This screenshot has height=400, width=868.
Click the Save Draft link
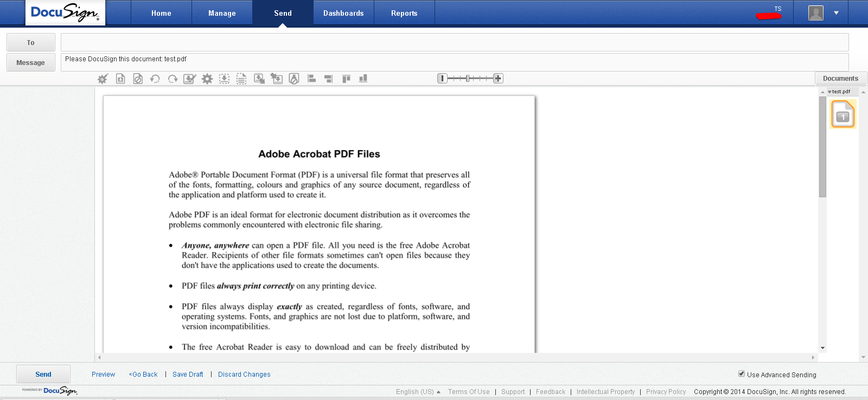tap(188, 375)
